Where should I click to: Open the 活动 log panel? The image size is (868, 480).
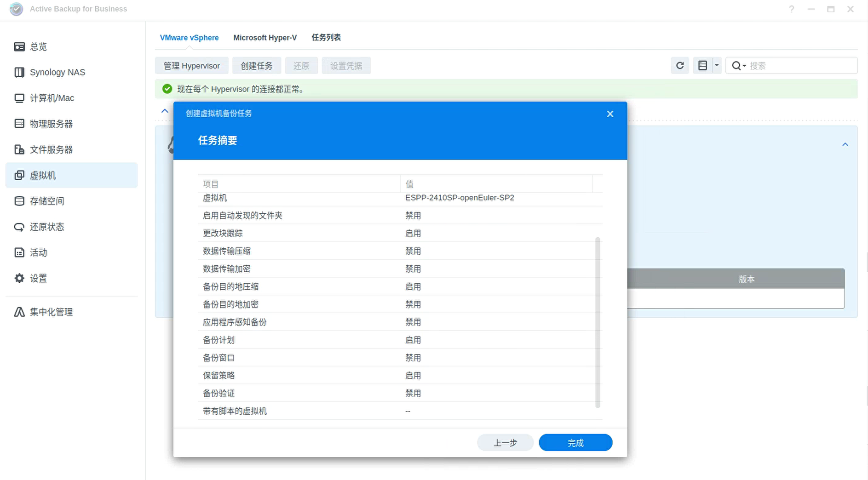39,252
